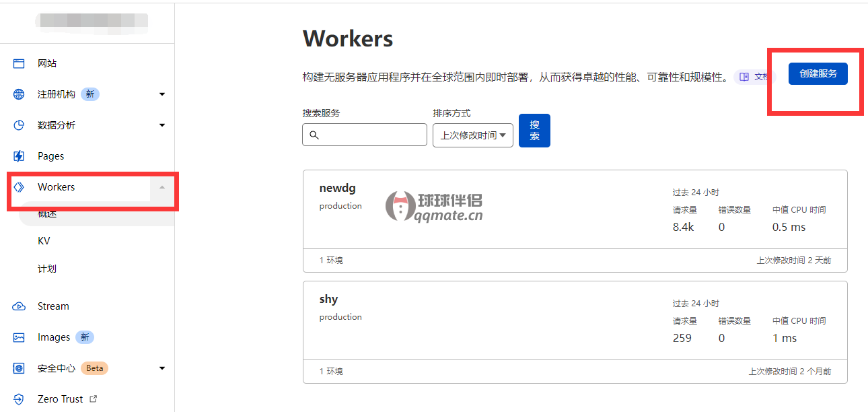
Task: Collapse the Workers section arrow
Action: coord(162,187)
